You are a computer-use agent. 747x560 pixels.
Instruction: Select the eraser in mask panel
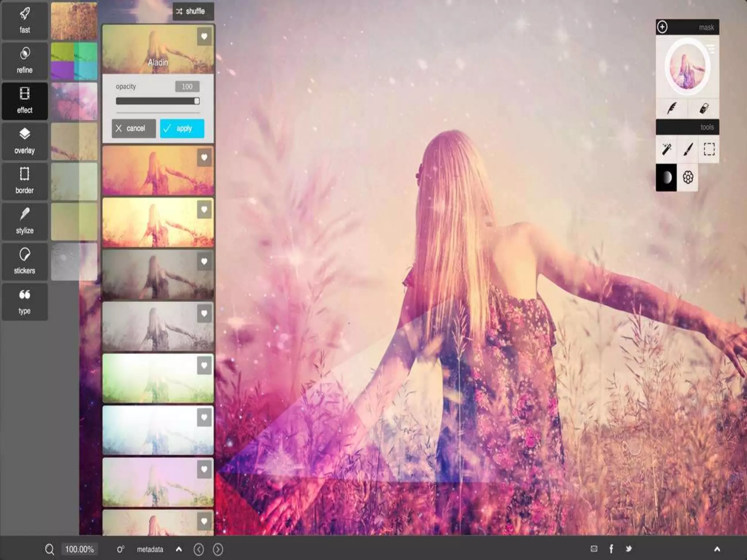[x=704, y=108]
